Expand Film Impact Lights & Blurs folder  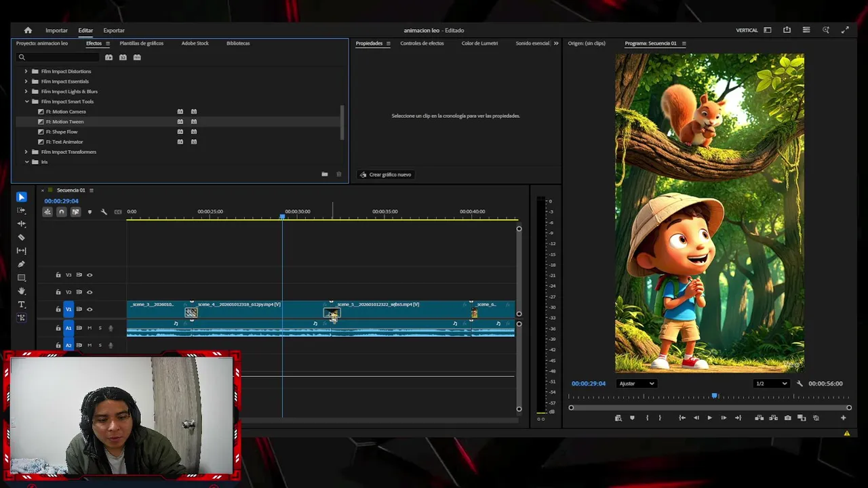coord(26,91)
